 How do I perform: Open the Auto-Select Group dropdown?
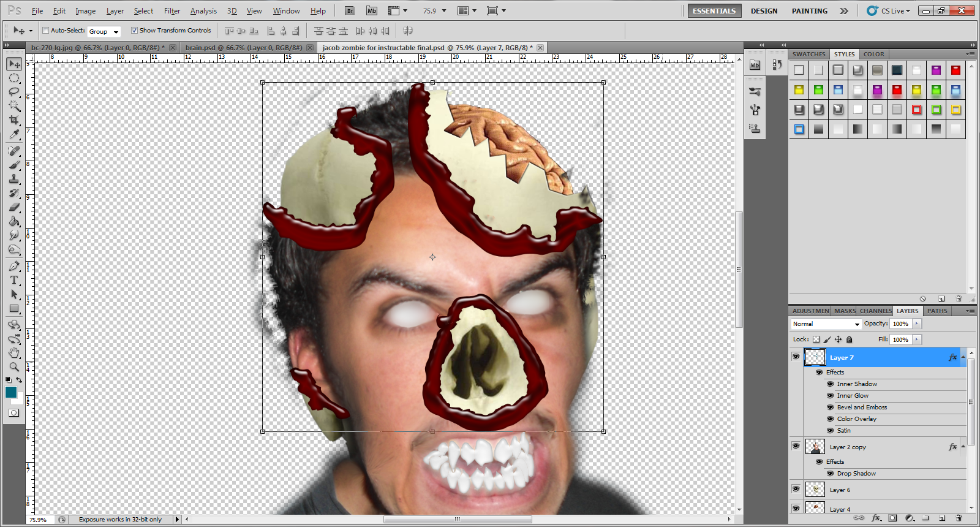104,31
